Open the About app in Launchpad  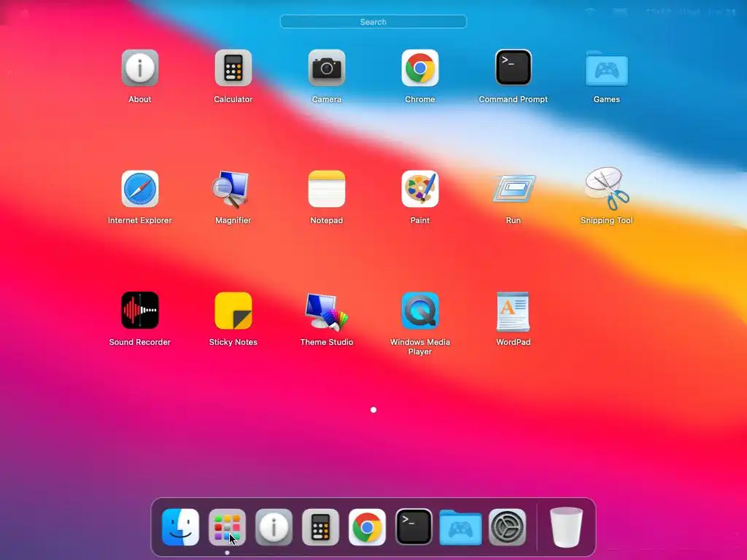click(x=139, y=68)
